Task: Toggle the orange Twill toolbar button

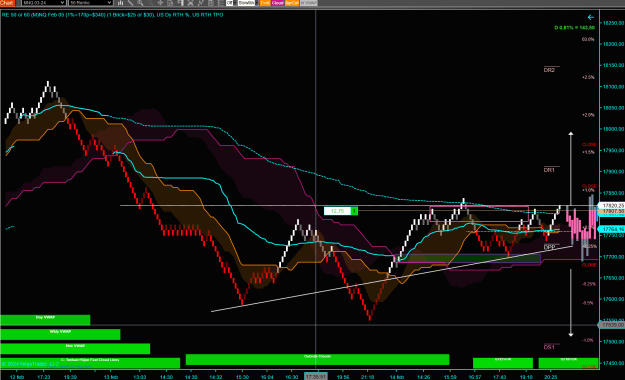Action: pos(265,3)
